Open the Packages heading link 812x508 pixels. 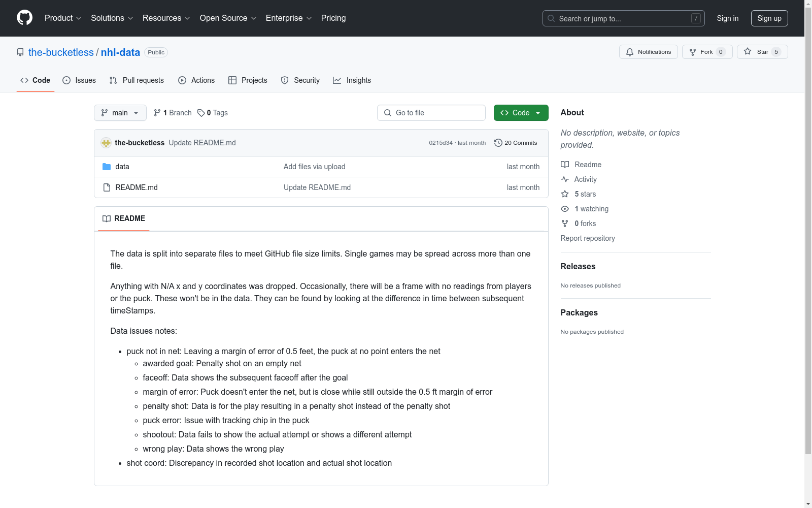tap(579, 312)
